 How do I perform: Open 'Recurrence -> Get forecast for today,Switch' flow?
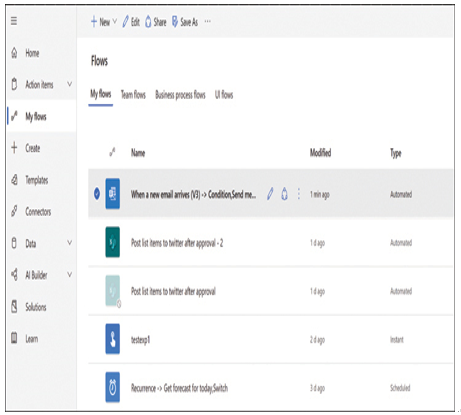179,388
